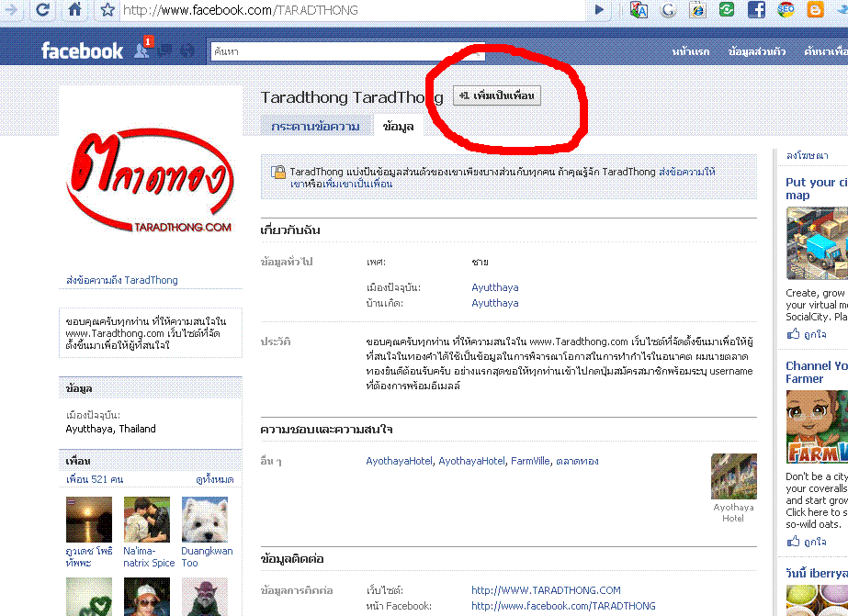Viewport: 848px width, 616px height.
Task: Open the ตลาดทอง interest link
Action: tap(577, 461)
